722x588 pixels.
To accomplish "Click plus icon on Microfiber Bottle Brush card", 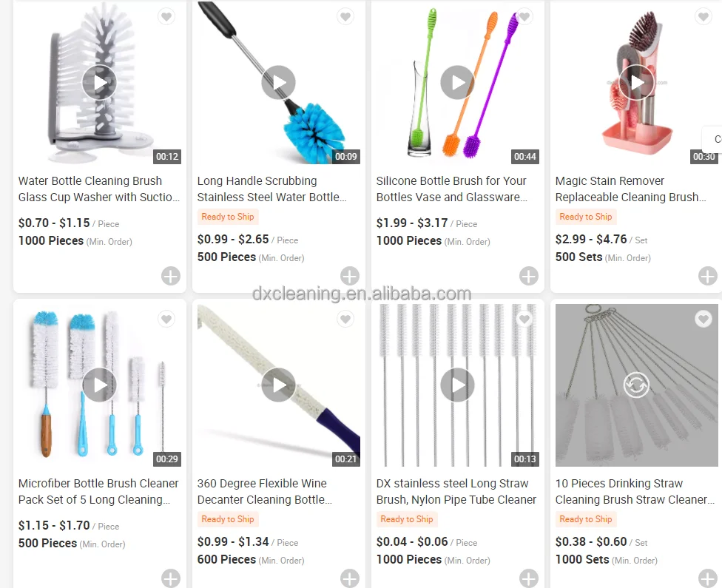I will [x=171, y=578].
